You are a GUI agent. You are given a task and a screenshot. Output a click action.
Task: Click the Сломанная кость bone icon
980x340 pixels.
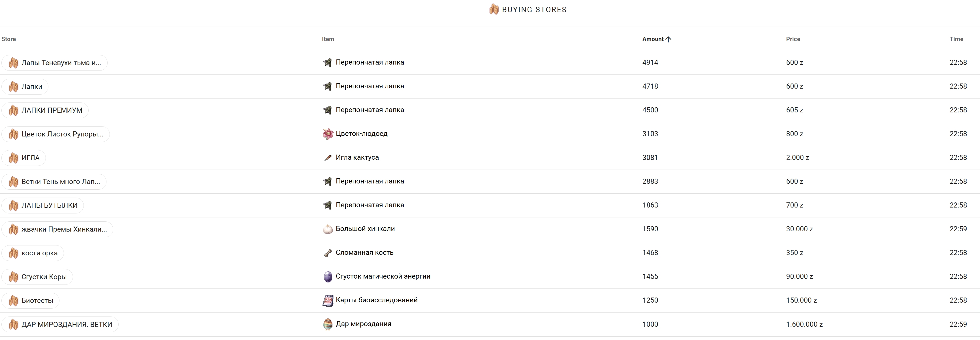pos(328,253)
